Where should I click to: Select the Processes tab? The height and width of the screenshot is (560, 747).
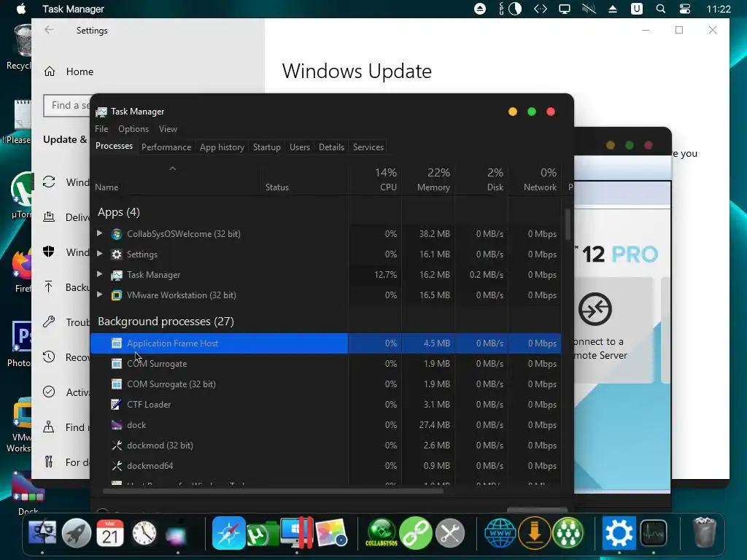pos(114,146)
